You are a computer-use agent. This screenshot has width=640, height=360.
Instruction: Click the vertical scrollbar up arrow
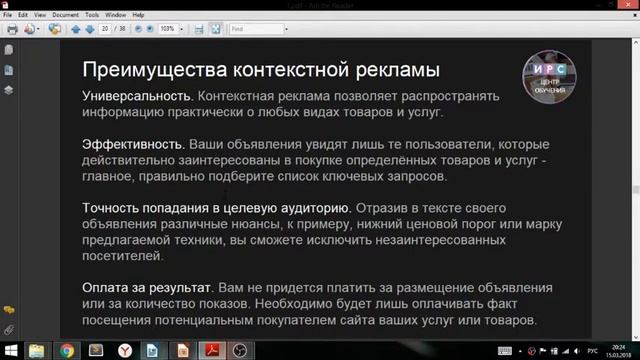click(x=636, y=42)
